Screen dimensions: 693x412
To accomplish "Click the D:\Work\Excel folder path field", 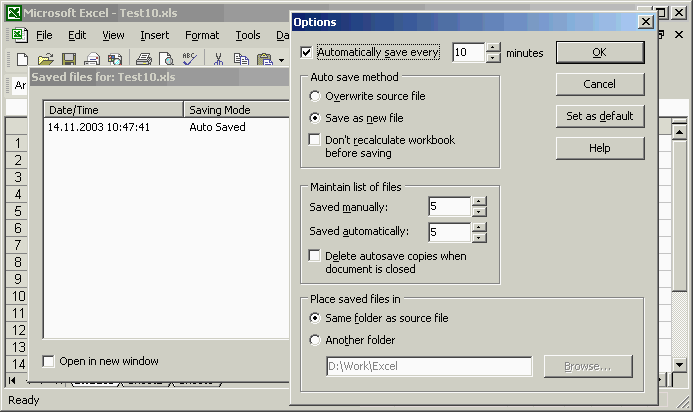I will coord(429,366).
